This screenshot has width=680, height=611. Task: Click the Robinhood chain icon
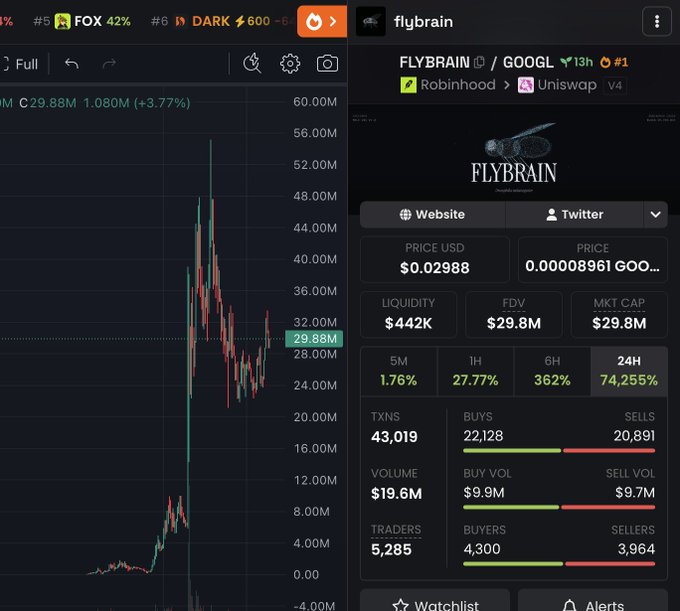coord(408,85)
